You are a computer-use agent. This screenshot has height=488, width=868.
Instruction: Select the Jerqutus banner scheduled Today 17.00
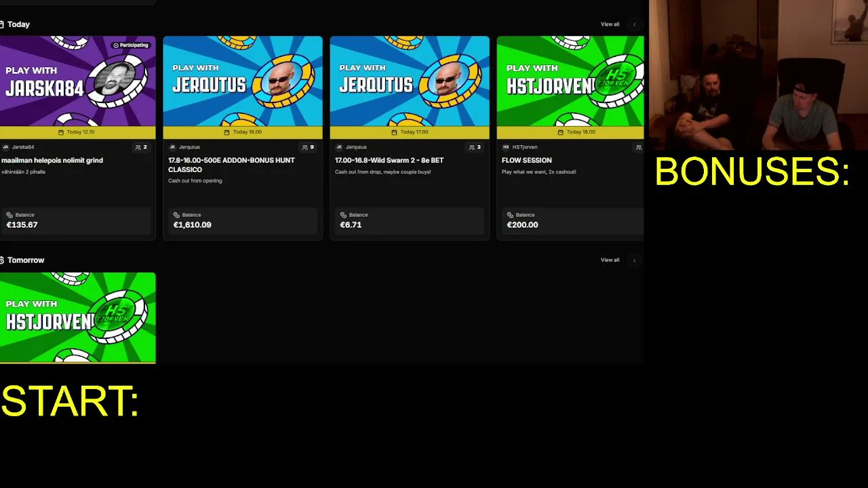point(410,81)
